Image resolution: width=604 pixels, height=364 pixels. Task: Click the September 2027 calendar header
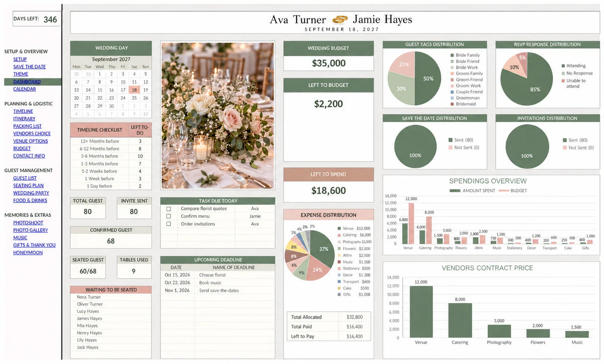111,59
